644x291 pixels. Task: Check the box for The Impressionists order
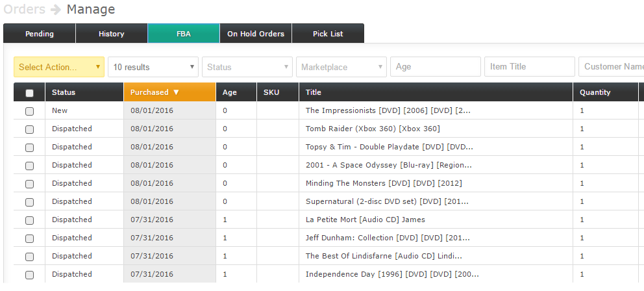pos(29,111)
